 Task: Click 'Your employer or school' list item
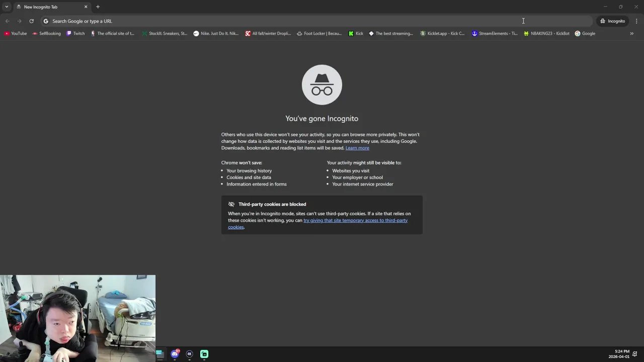(x=357, y=177)
